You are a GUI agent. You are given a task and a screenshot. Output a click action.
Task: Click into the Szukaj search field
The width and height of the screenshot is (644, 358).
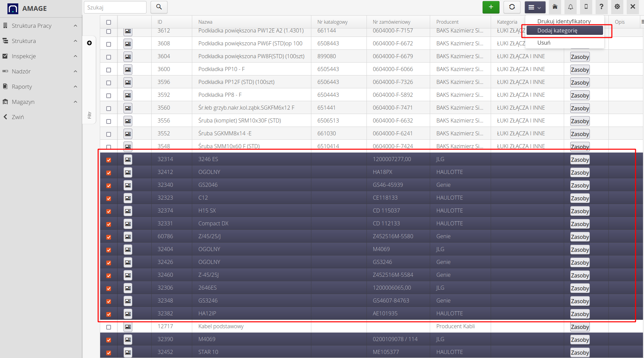point(115,7)
